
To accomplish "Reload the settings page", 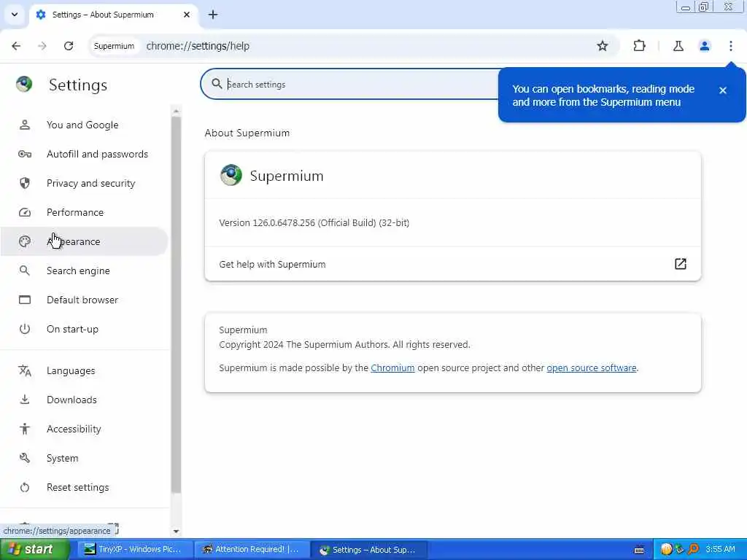I will click(x=69, y=46).
